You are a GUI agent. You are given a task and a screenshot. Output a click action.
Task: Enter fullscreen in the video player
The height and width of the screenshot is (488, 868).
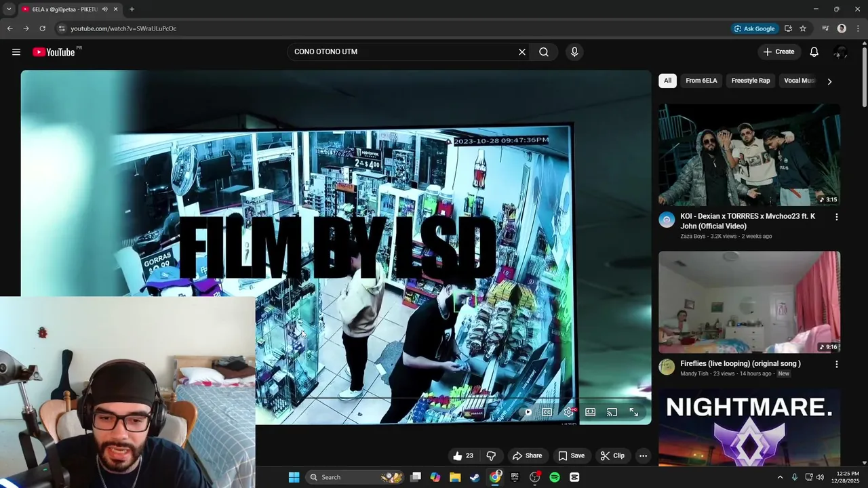click(x=634, y=412)
